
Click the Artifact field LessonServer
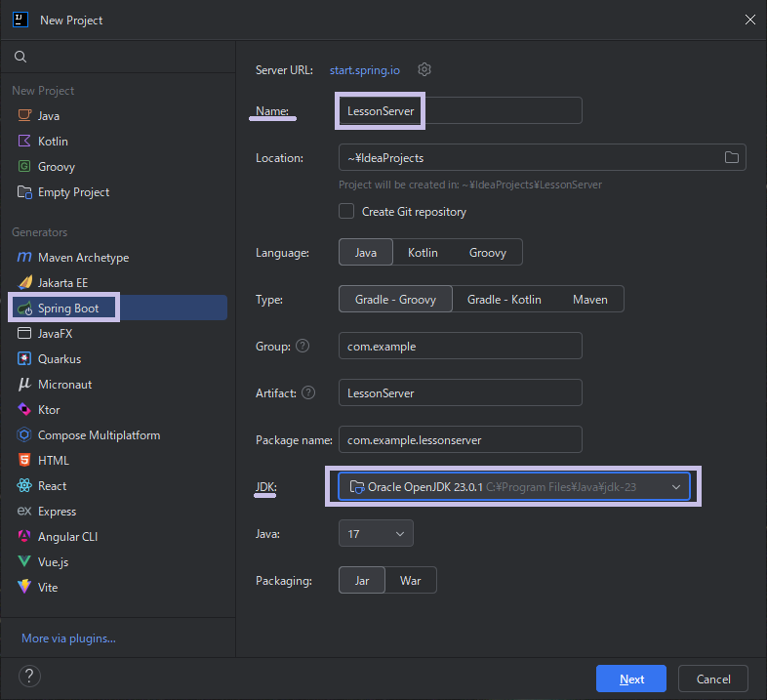click(461, 392)
